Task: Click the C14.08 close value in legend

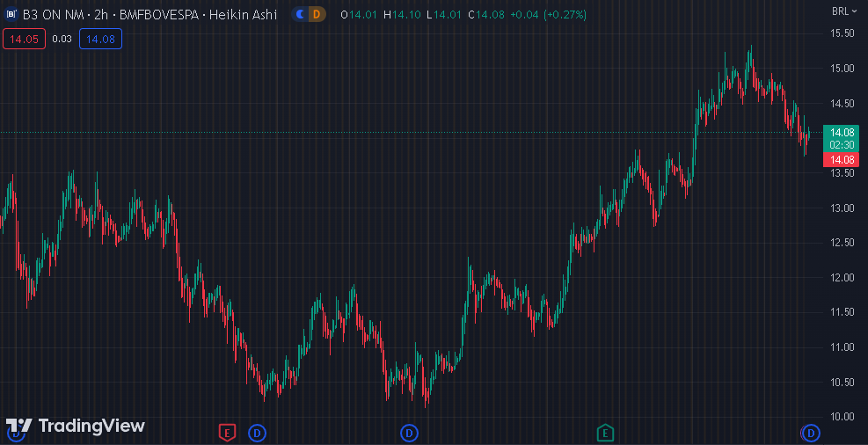Action: point(485,14)
